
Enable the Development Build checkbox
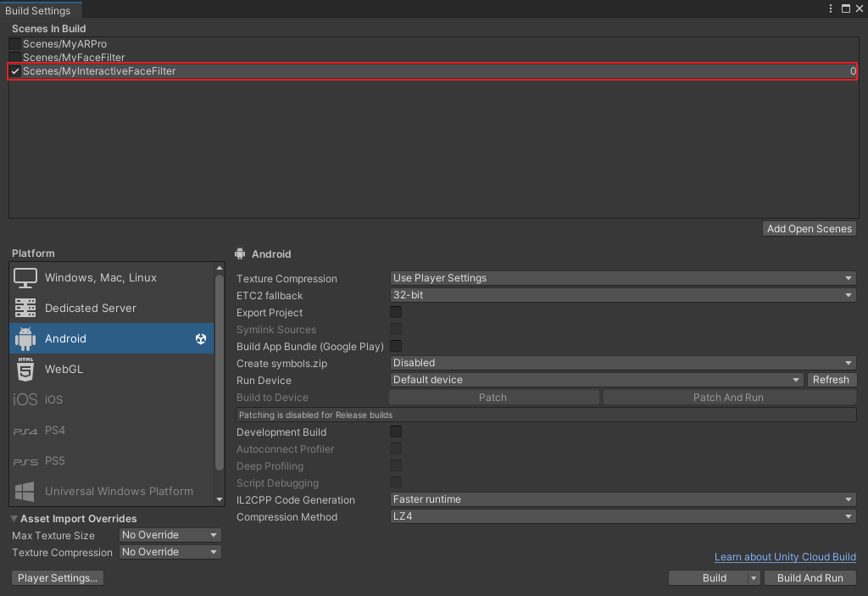point(396,432)
